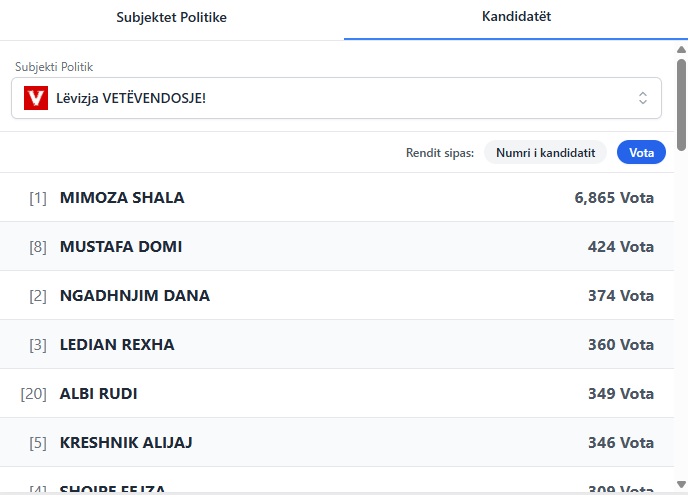Image resolution: width=688 pixels, height=495 pixels.
Task: Click the scrollbar up arrow
Action: coord(681,49)
